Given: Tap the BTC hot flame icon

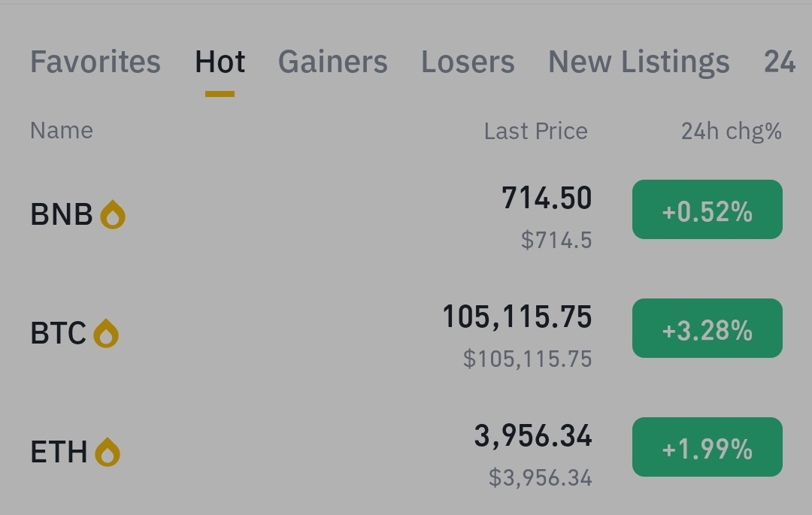Looking at the screenshot, I should (106, 334).
